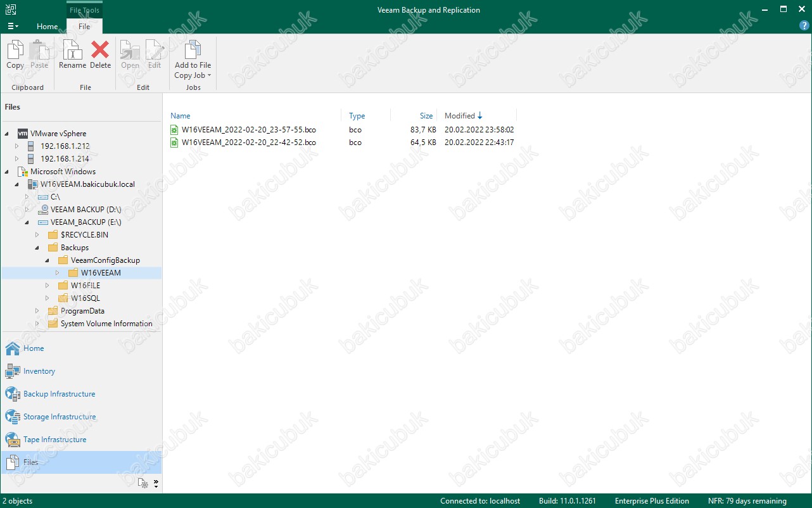
Task: Switch to the Home ribbon tab
Action: click(48, 27)
